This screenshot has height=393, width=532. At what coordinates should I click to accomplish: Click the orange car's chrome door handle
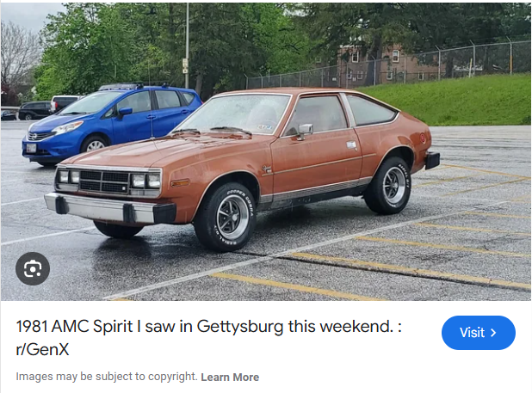(351, 145)
